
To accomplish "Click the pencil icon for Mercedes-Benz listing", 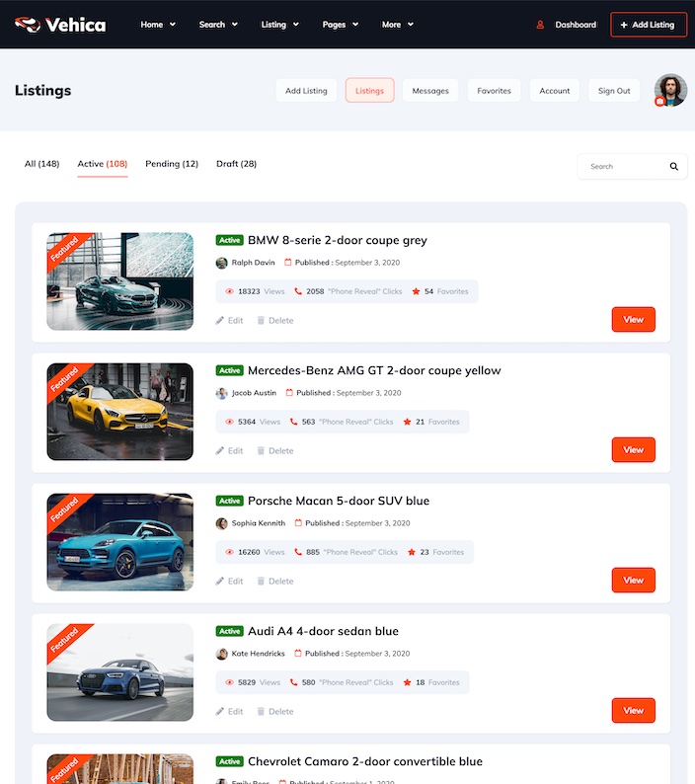I will tap(219, 451).
